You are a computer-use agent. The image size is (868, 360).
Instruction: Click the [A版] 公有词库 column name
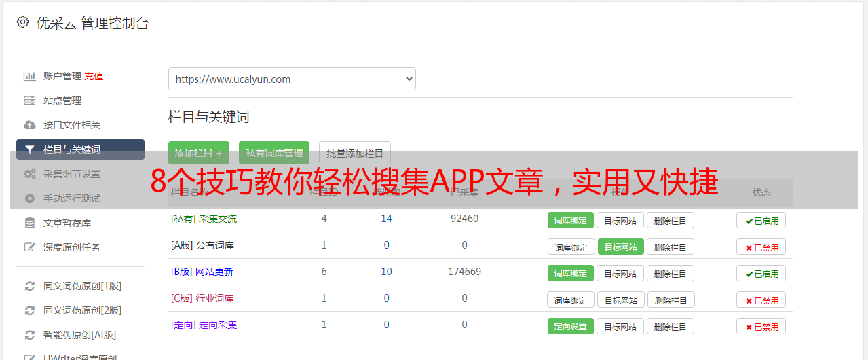[x=202, y=245]
